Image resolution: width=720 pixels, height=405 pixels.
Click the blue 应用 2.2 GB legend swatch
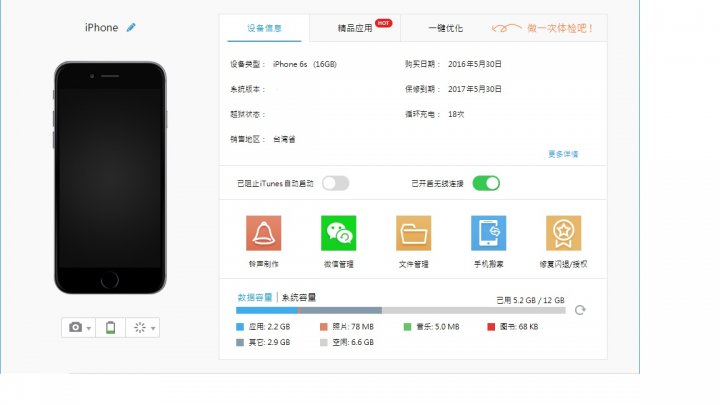(240, 327)
